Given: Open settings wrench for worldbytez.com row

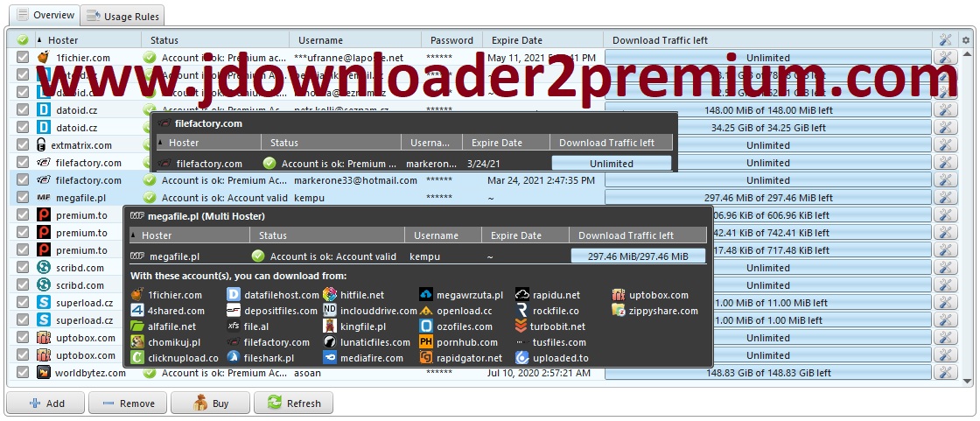Looking at the screenshot, I should point(945,373).
